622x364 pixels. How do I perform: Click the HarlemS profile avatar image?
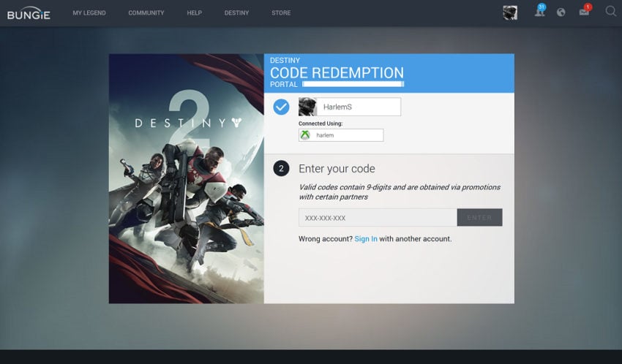pyautogui.click(x=307, y=107)
